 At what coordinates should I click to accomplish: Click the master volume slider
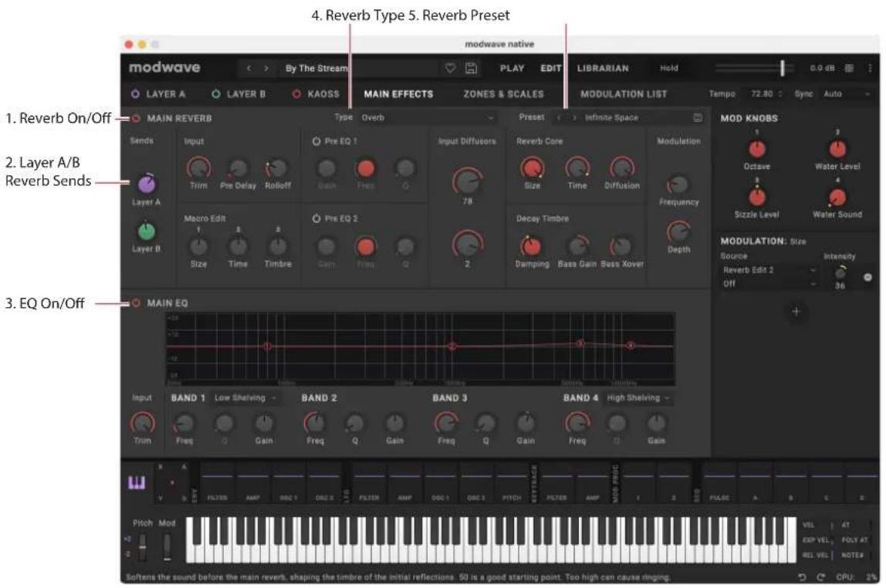coord(754,68)
